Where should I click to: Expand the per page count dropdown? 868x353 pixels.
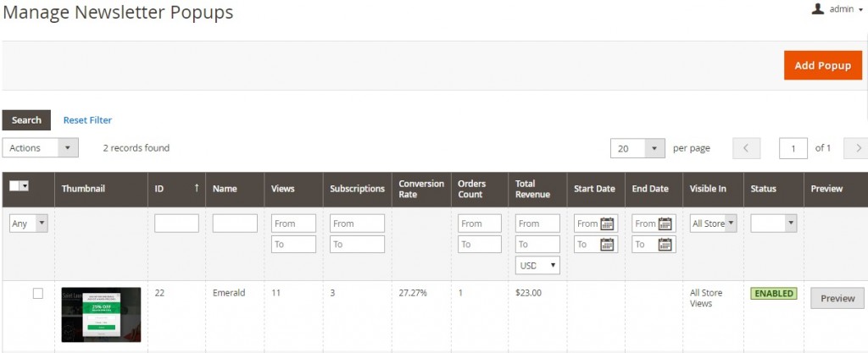[654, 148]
